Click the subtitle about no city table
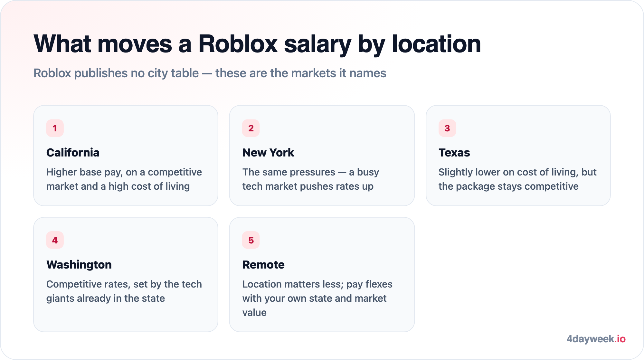644x360 pixels. [x=210, y=73]
